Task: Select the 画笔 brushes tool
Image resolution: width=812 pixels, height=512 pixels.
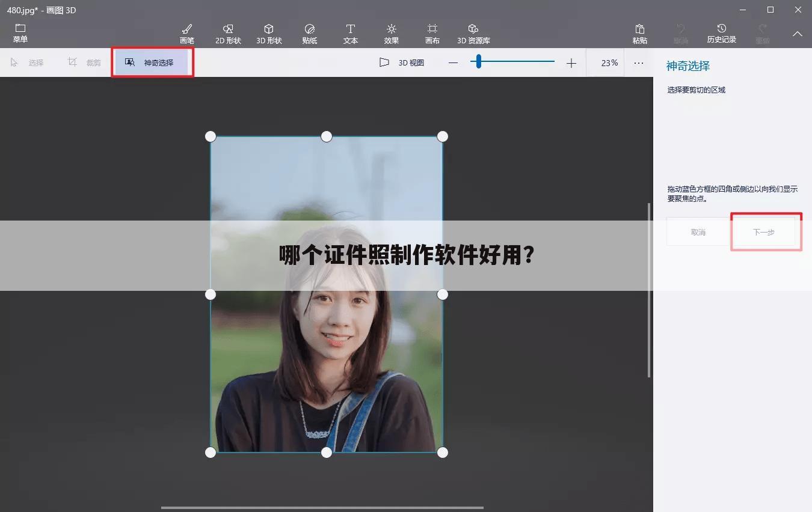Action: pos(187,34)
